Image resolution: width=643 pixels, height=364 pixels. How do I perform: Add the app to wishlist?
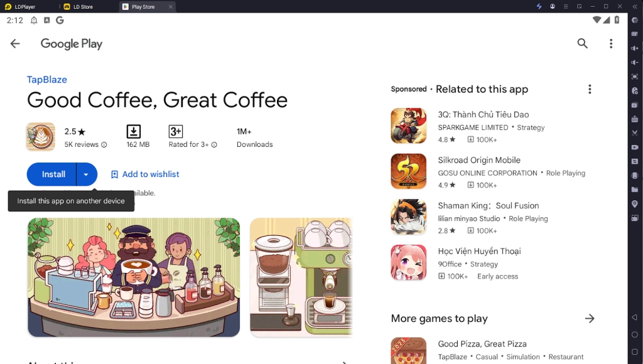coord(145,174)
